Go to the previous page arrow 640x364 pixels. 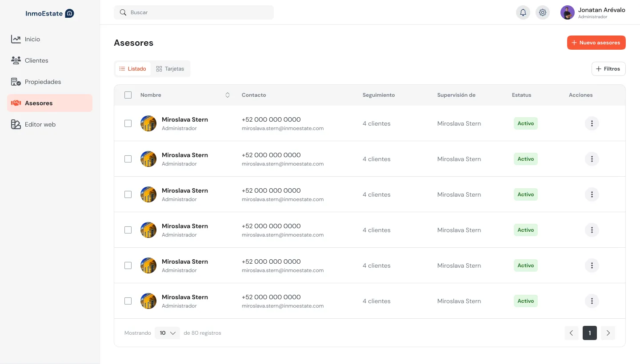pos(572,333)
